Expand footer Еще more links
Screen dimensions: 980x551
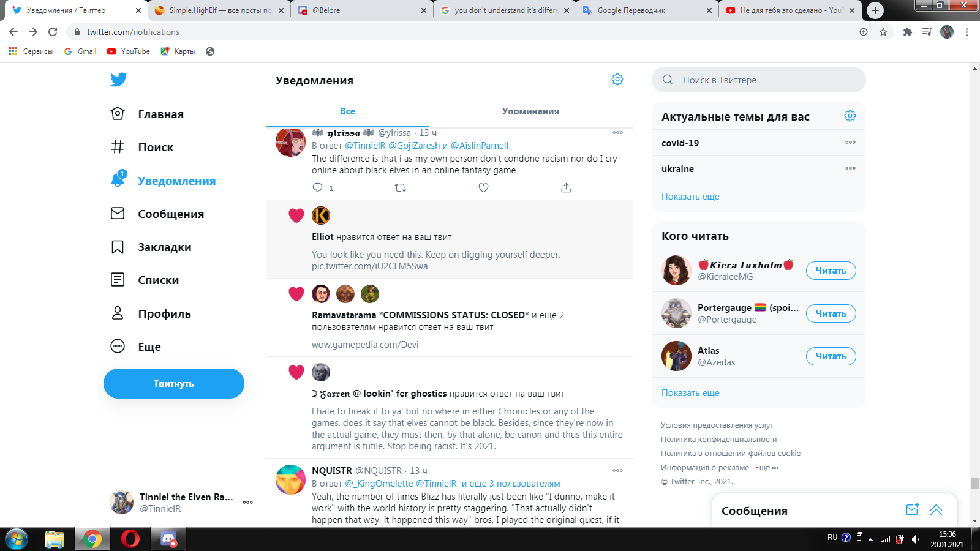pyautogui.click(x=766, y=467)
